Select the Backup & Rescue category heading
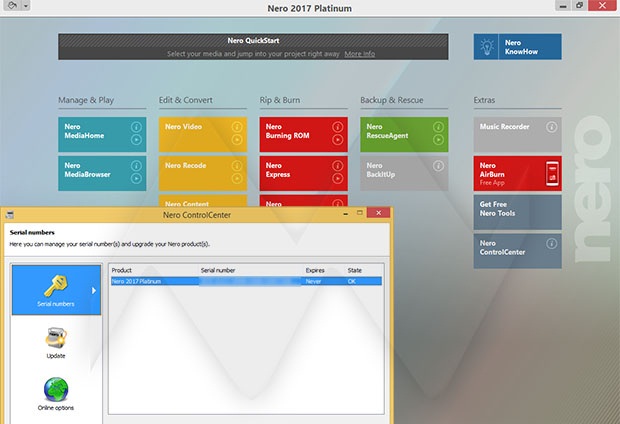The image size is (620, 424). pos(391,100)
